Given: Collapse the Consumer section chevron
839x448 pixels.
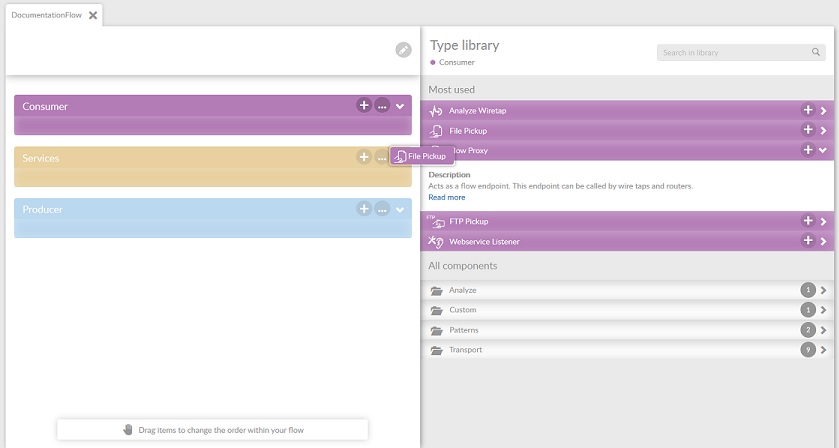Looking at the screenshot, I should [400, 105].
